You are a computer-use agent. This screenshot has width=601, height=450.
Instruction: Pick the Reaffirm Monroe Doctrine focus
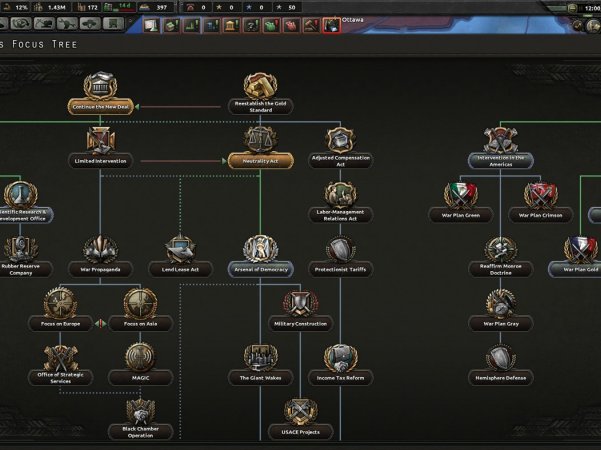point(501,269)
